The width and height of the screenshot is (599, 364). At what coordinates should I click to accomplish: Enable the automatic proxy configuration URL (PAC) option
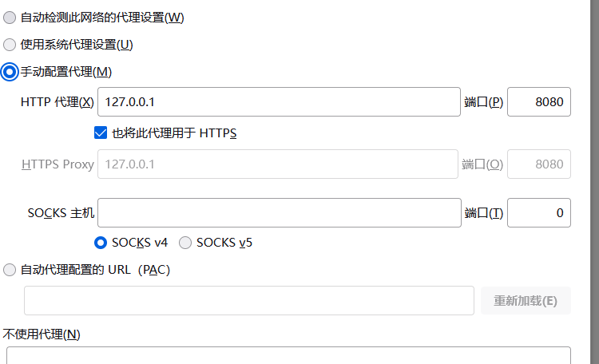10,270
